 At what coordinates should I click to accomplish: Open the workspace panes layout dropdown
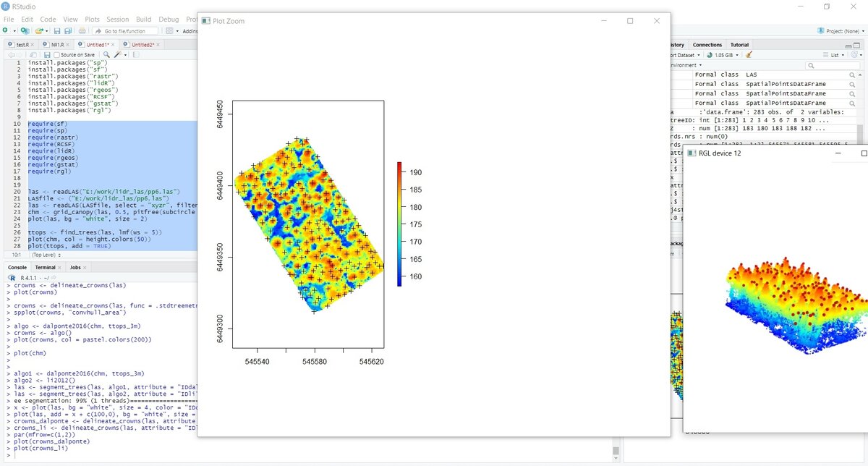171,31
